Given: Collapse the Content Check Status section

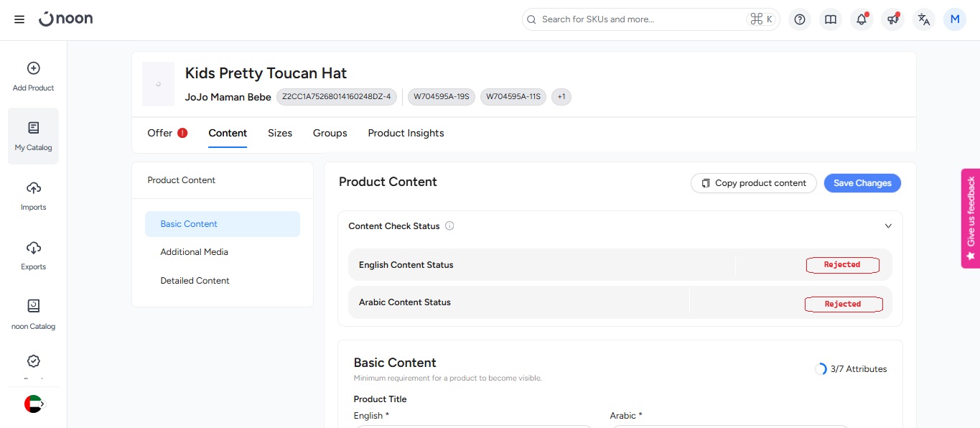Looking at the screenshot, I should tap(888, 225).
